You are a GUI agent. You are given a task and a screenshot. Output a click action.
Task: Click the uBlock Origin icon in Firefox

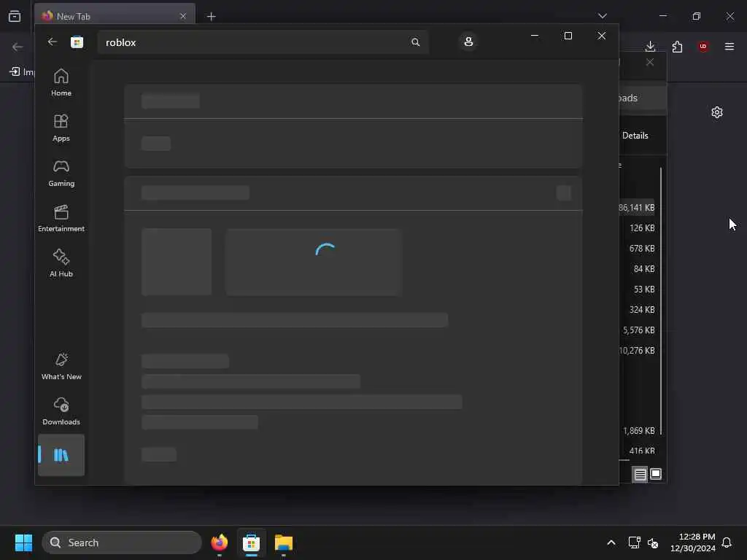pos(703,46)
